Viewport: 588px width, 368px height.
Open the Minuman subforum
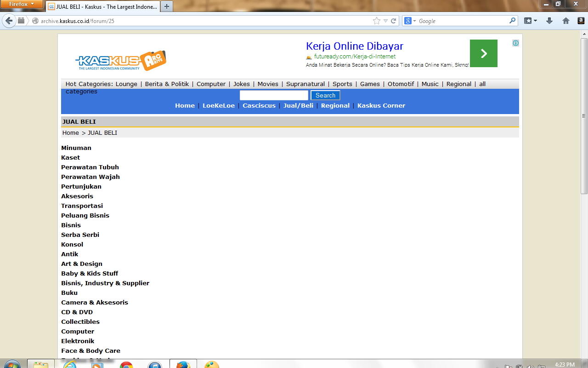[x=76, y=148]
